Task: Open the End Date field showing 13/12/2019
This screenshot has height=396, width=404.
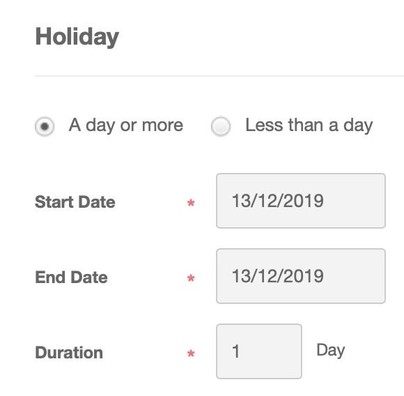Action: tap(301, 276)
